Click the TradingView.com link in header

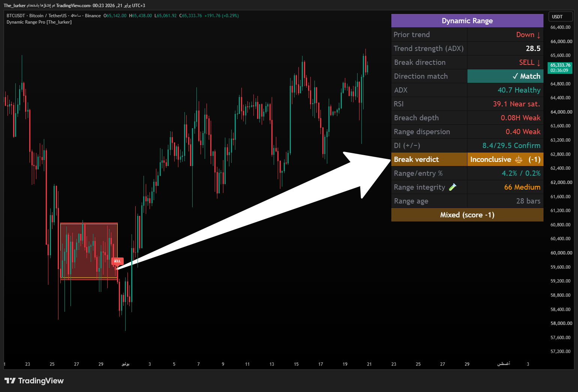click(73, 6)
